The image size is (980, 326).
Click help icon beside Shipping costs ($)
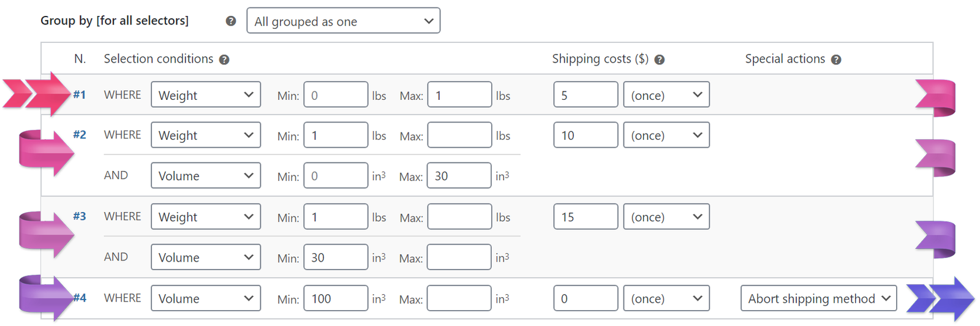click(x=660, y=59)
